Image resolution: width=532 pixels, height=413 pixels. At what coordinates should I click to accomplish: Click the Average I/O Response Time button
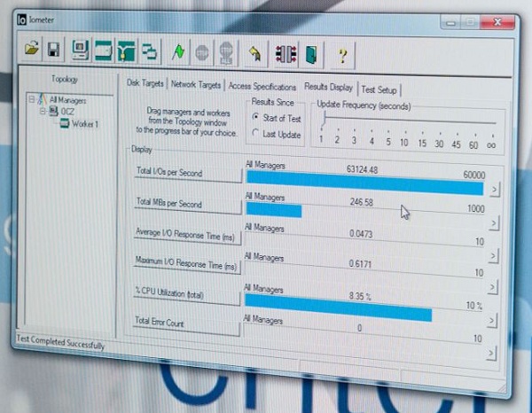click(x=187, y=233)
